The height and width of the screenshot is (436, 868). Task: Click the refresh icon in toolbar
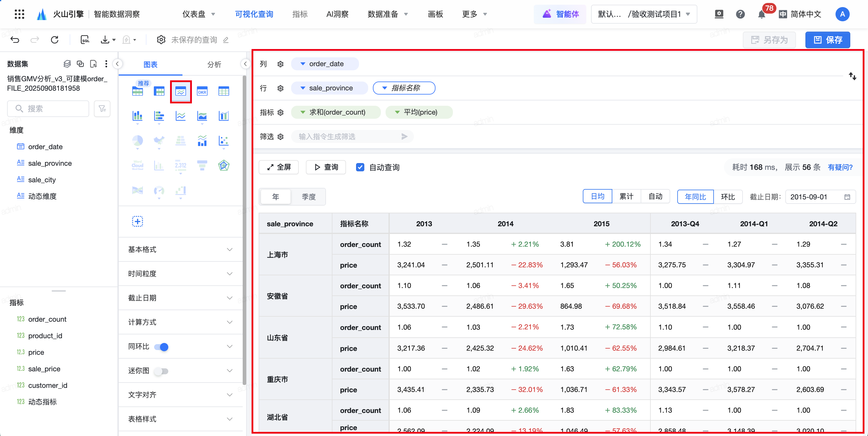[55, 40]
